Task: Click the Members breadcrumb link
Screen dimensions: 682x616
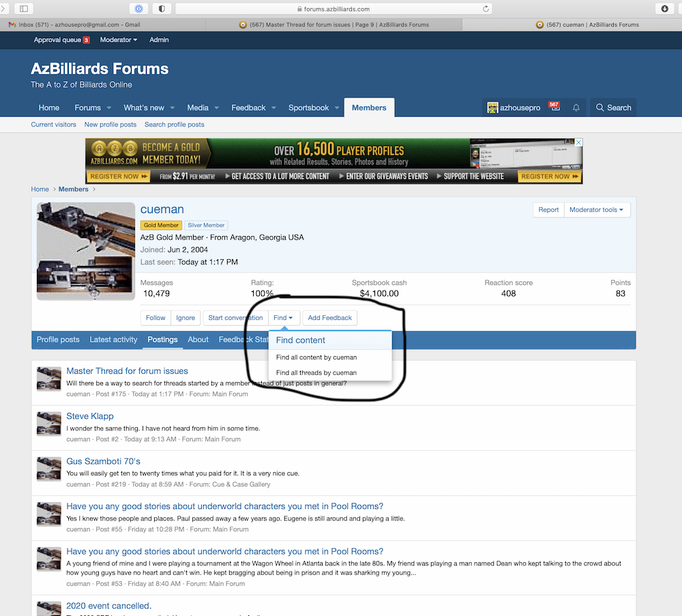Action: [x=74, y=189]
